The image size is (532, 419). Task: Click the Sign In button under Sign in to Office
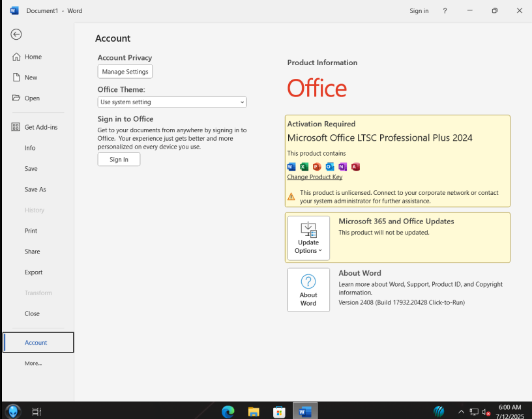pyautogui.click(x=119, y=160)
